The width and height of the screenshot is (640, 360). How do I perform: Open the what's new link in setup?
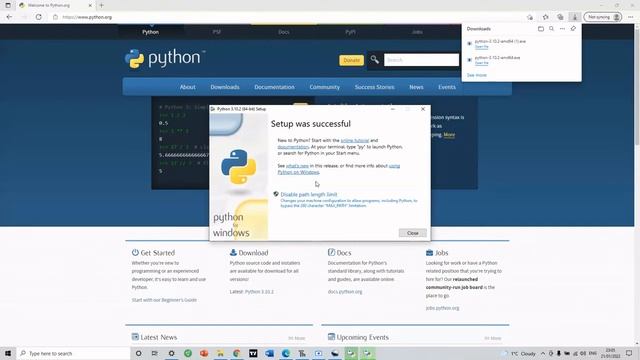point(297,166)
